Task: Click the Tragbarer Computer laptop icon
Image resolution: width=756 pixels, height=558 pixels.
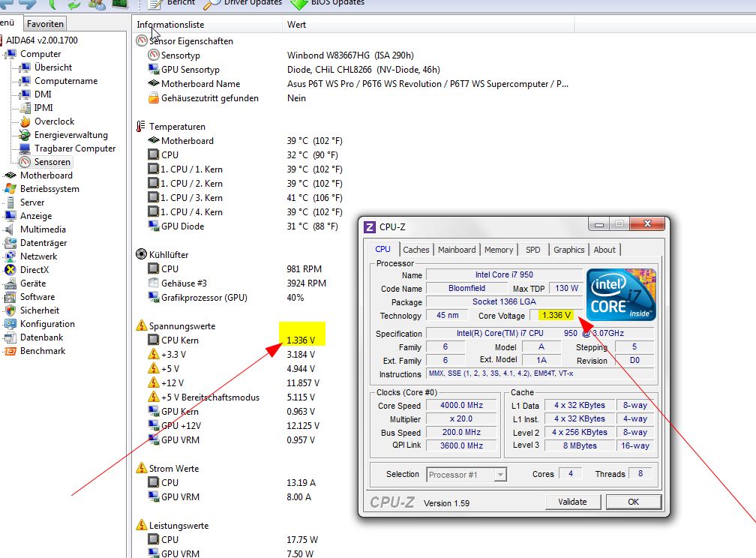Action: [25, 148]
